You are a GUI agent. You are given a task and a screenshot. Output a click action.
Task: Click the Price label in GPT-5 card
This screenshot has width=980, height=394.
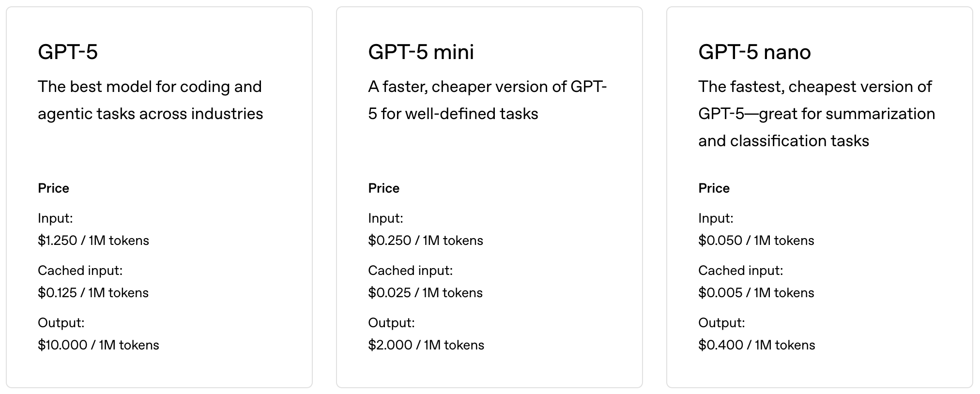(x=53, y=188)
